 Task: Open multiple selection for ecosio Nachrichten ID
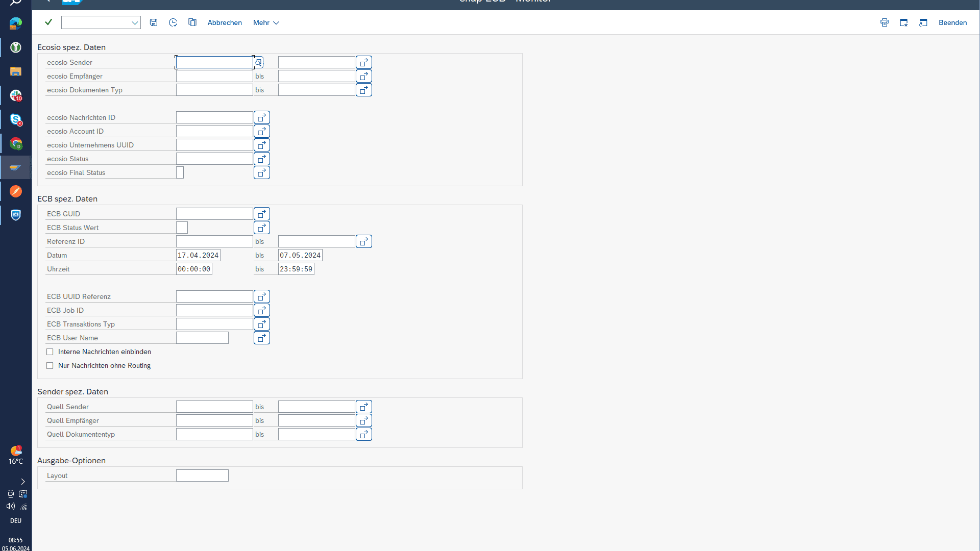coord(262,117)
